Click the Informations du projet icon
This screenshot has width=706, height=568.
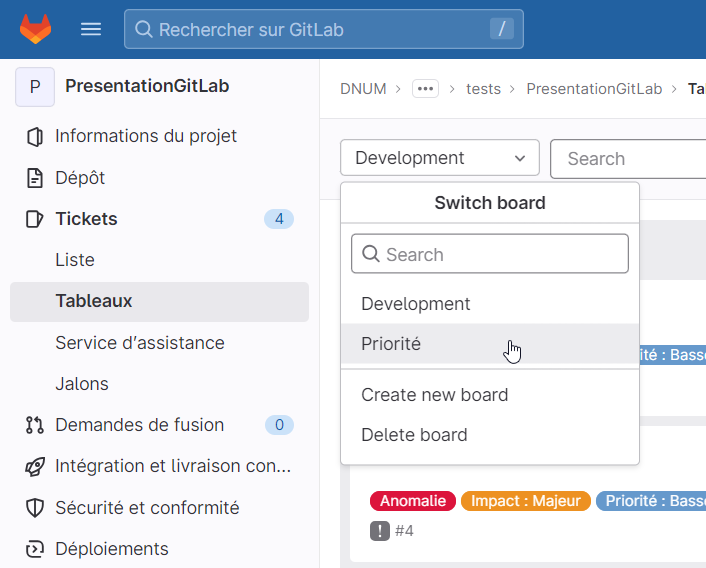[35, 136]
